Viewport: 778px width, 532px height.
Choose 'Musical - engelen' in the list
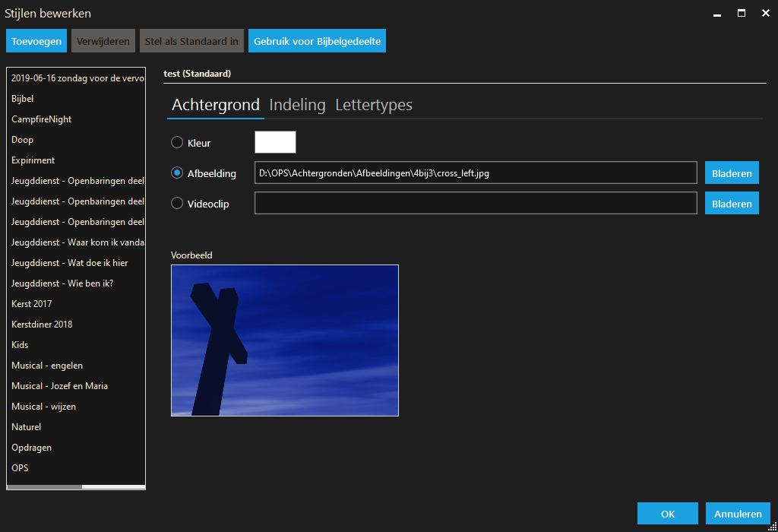click(x=76, y=366)
